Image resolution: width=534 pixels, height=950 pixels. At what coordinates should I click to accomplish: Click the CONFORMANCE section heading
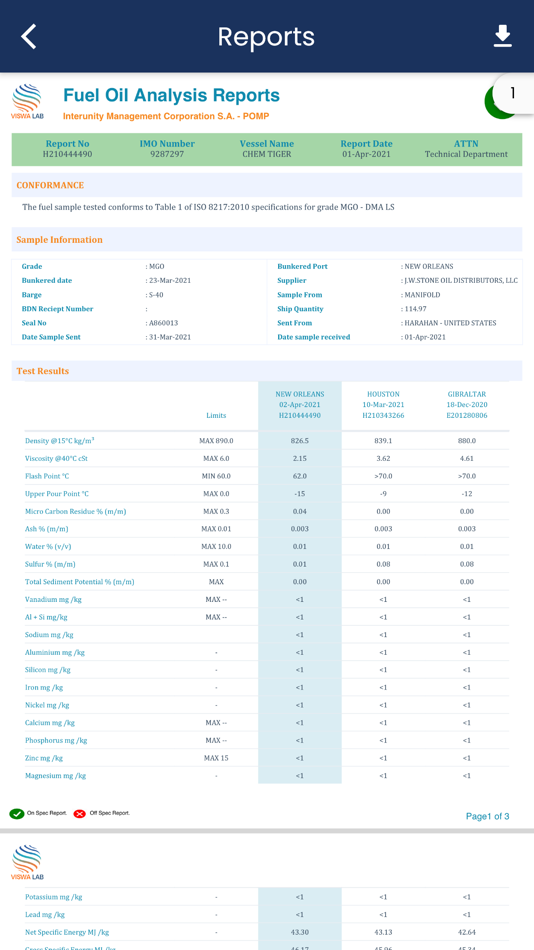tap(50, 185)
